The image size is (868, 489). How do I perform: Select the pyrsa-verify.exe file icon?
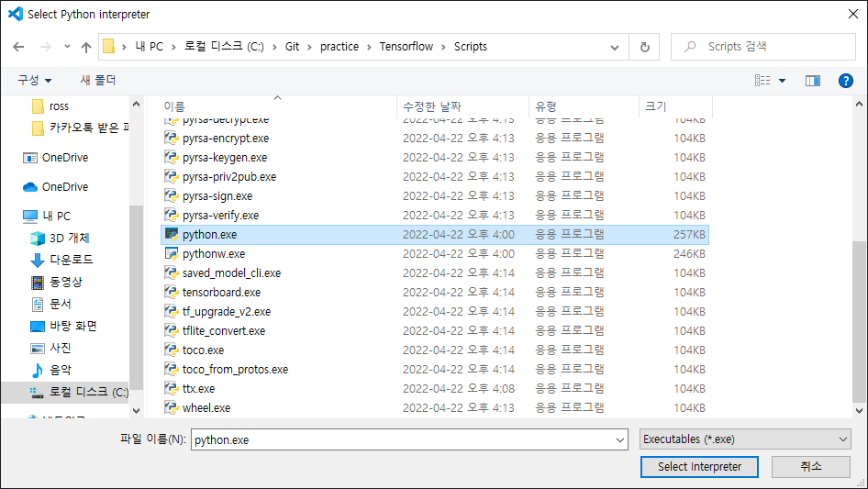172,215
